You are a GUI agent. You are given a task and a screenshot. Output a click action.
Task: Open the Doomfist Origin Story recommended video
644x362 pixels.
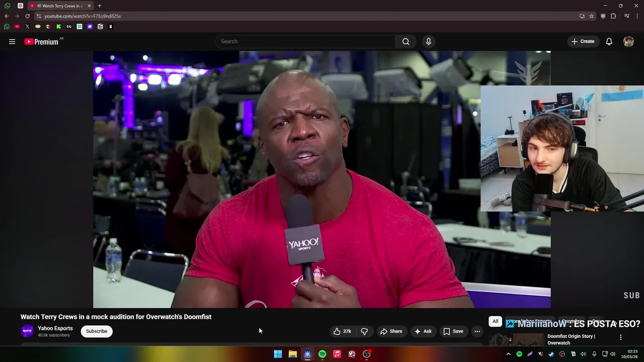571,339
